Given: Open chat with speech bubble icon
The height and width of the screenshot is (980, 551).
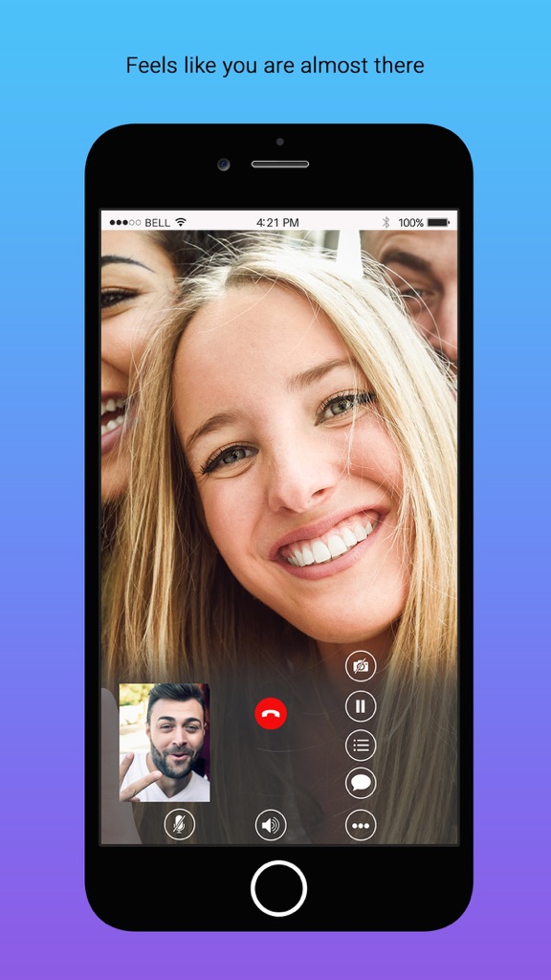Looking at the screenshot, I should pos(361,783).
